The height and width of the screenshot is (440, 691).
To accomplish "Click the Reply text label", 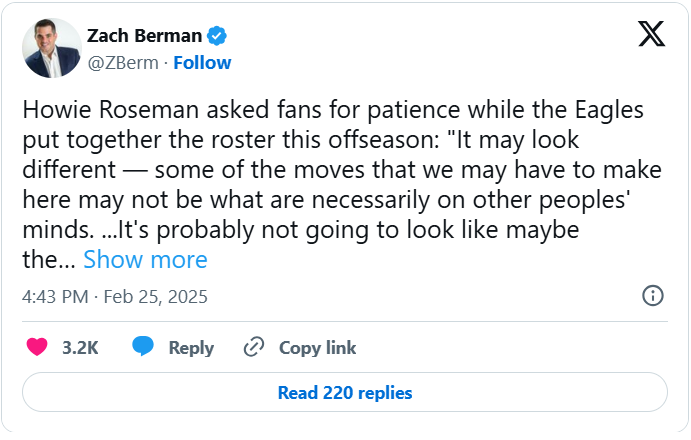I will [191, 348].
